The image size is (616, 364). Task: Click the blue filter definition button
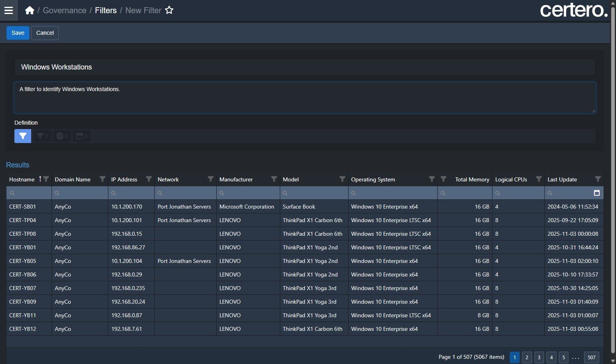pyautogui.click(x=23, y=136)
